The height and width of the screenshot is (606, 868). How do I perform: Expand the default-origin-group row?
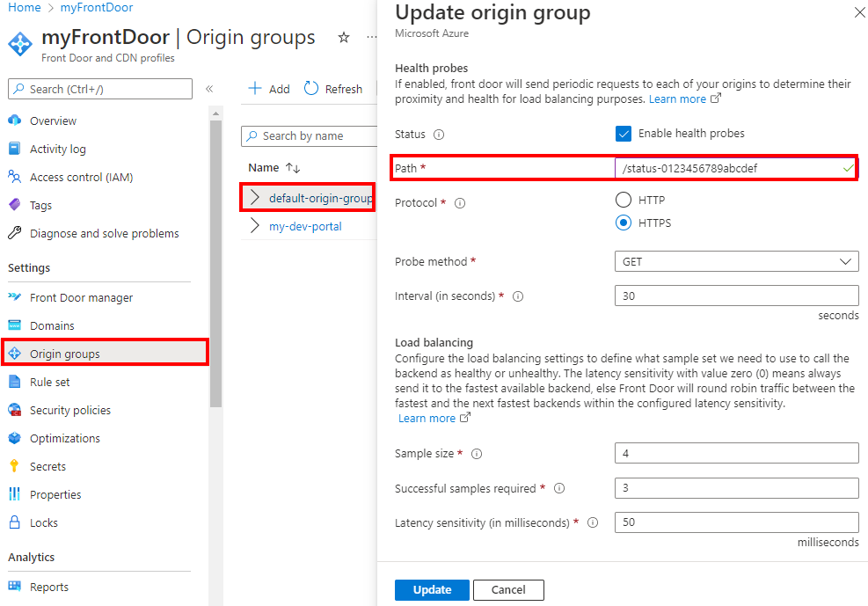click(x=257, y=197)
